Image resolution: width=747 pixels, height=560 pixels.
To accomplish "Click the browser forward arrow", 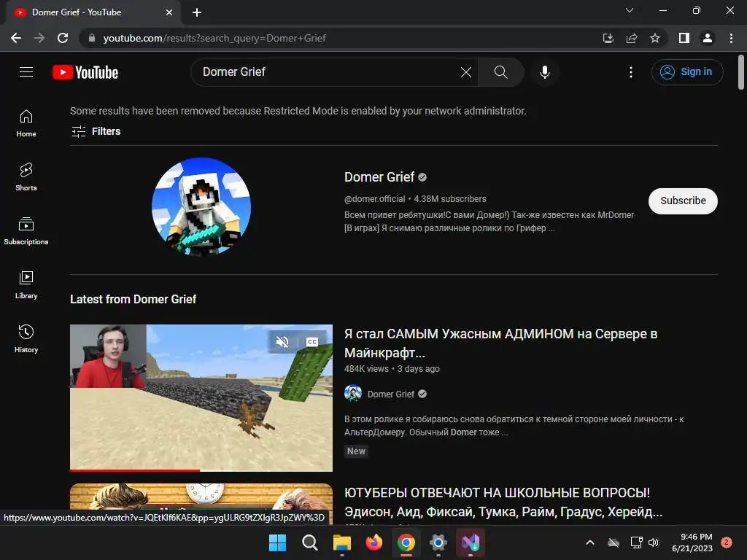I will pyautogui.click(x=39, y=38).
